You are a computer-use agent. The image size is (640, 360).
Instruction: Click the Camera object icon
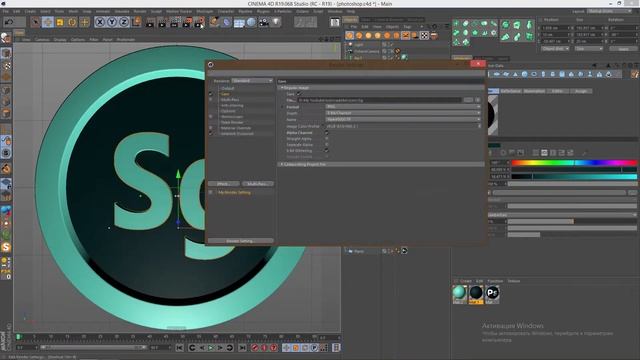pyautogui.click(x=264, y=22)
